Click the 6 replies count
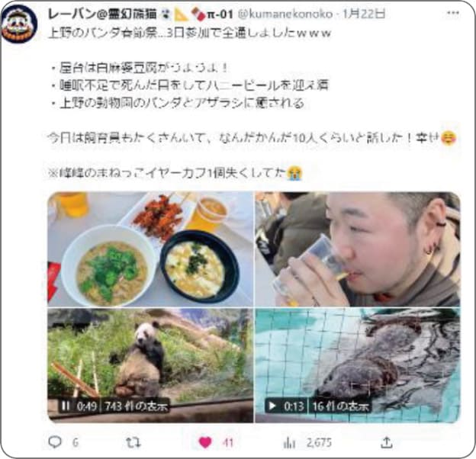Image resolution: width=476 pixels, height=459 pixels. pos(76,443)
